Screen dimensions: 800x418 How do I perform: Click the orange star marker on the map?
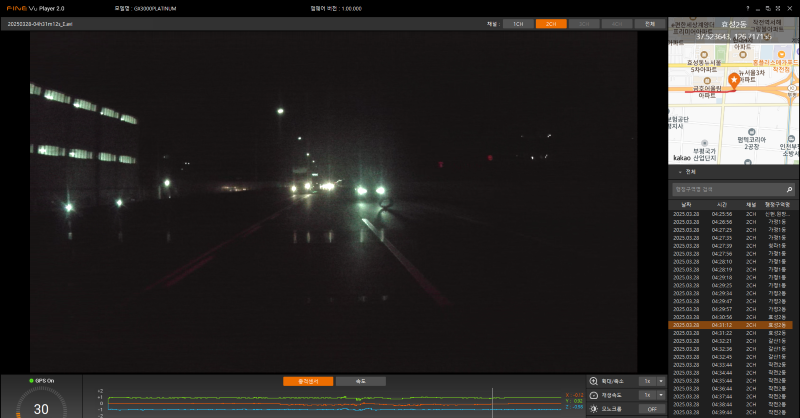(x=734, y=80)
